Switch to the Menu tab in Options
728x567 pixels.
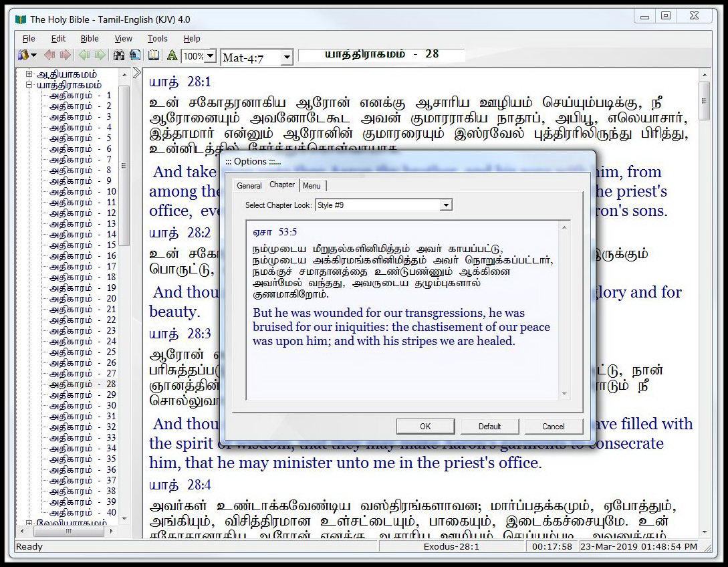312,186
